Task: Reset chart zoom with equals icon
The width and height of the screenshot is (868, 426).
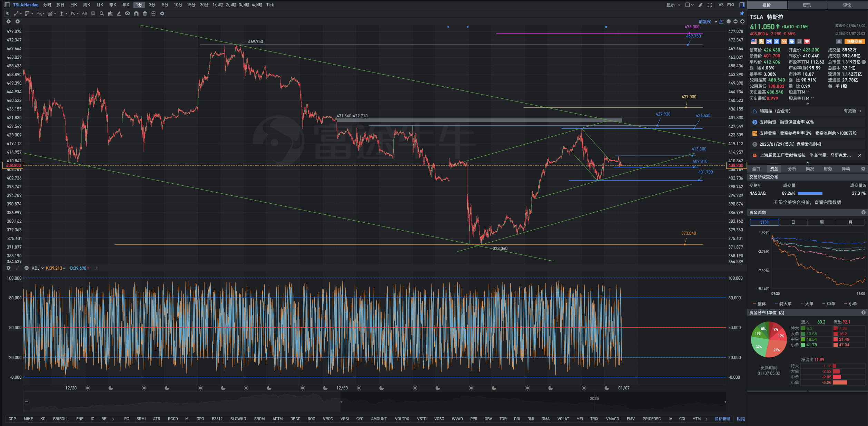Action: click(x=729, y=21)
